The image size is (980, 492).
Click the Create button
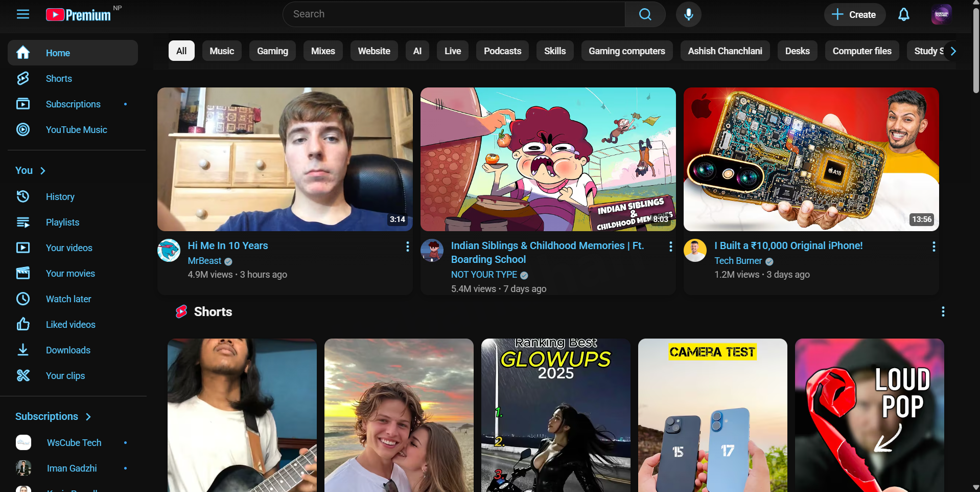854,14
